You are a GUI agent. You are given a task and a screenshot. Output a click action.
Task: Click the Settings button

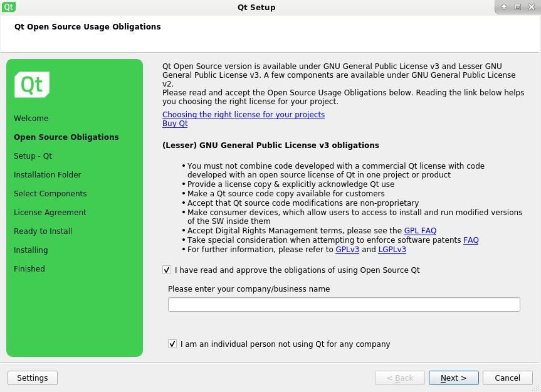point(33,378)
